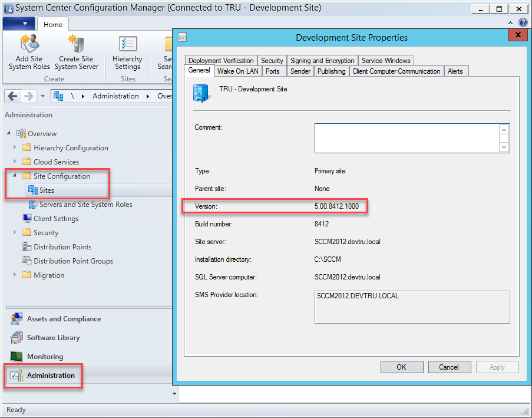Open the Deployment Verification tab
The height and width of the screenshot is (418, 532).
[x=221, y=61]
